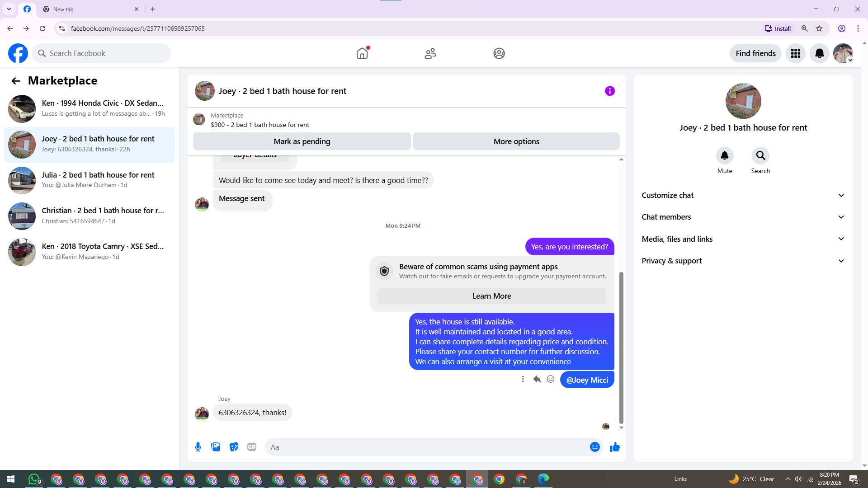
Task: Expand Media, files and links section
Action: coord(743,239)
